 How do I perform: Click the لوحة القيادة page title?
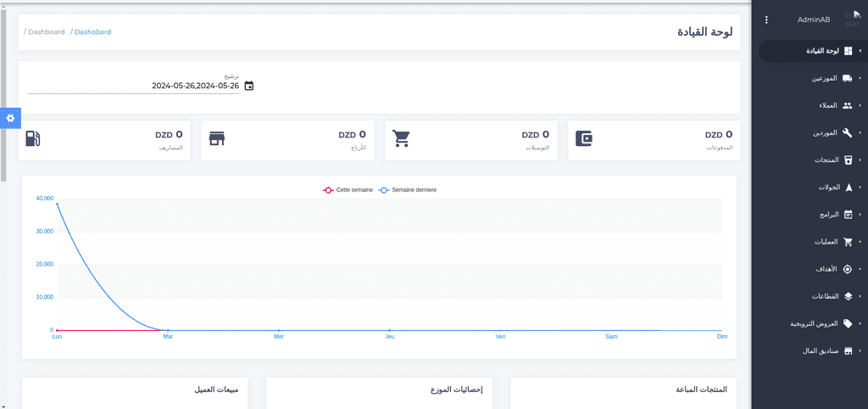pyautogui.click(x=704, y=32)
